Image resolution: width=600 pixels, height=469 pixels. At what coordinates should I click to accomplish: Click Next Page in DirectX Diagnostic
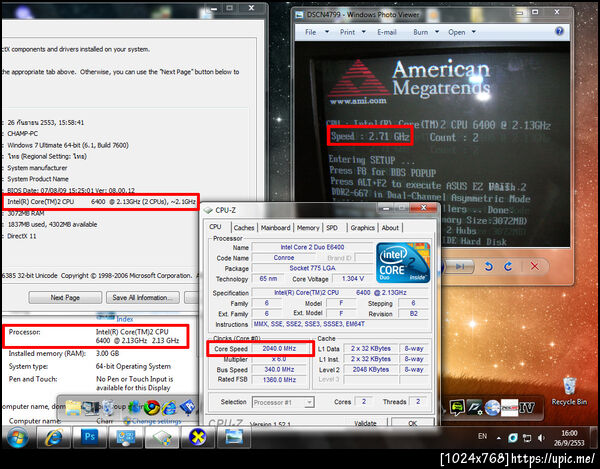tap(65, 297)
